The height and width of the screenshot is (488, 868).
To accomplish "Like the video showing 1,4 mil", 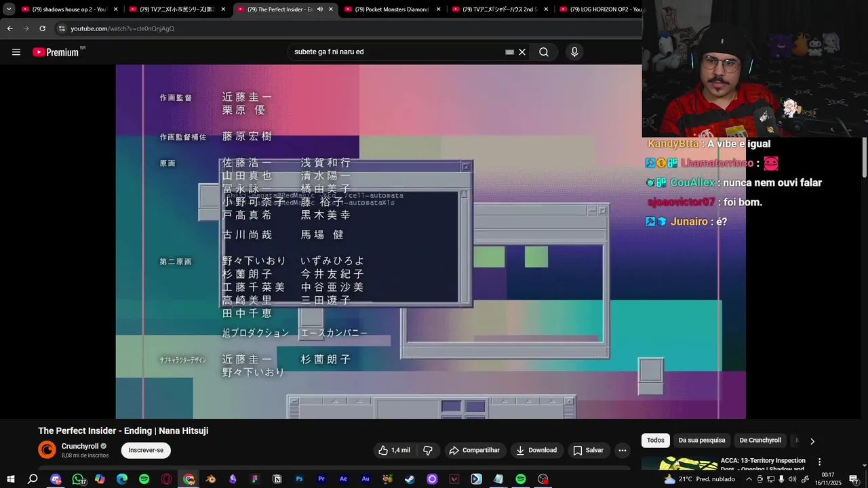I will (x=395, y=450).
